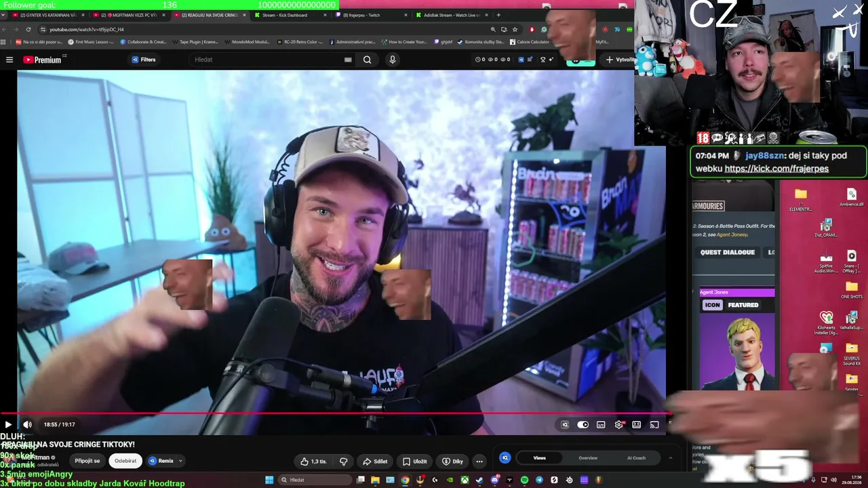
Task: Collapse the vidIQ panel chevron
Action: coord(671,458)
